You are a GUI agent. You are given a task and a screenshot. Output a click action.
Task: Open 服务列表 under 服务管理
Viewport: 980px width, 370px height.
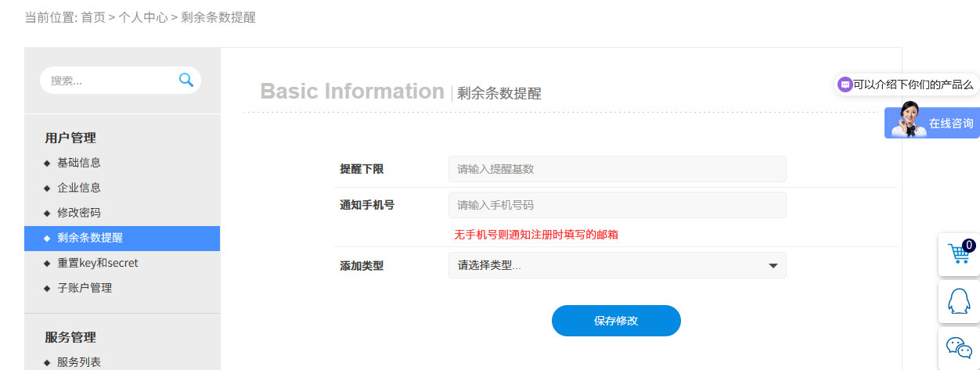point(78,362)
